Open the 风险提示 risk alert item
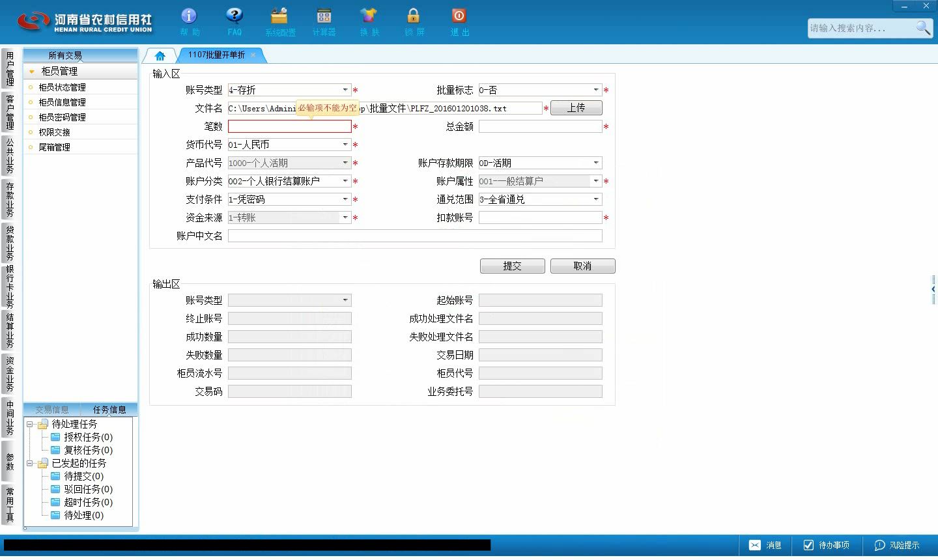Viewport: 938px width, 560px height. [x=897, y=545]
